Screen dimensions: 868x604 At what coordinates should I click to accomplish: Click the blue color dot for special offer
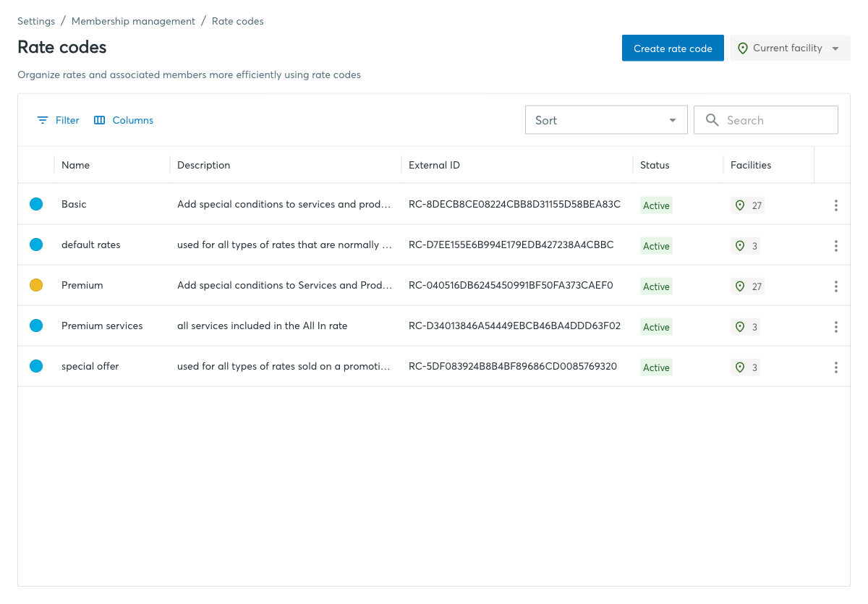pos(36,366)
